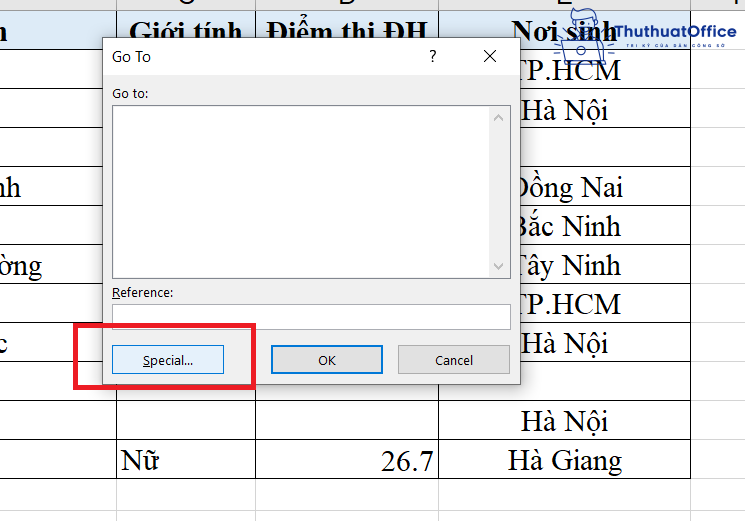Screen dimensions: 745x521
Task: Select the Đồng Nai cell
Action: pos(606,186)
